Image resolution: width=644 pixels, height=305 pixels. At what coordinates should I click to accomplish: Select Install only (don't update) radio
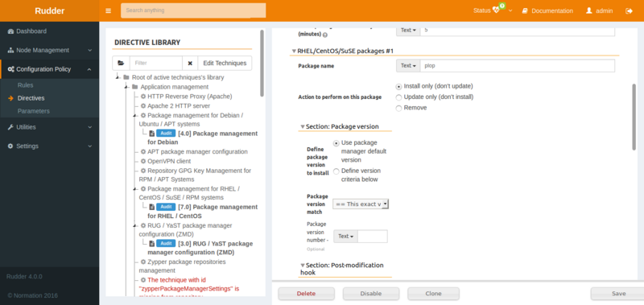click(x=398, y=87)
